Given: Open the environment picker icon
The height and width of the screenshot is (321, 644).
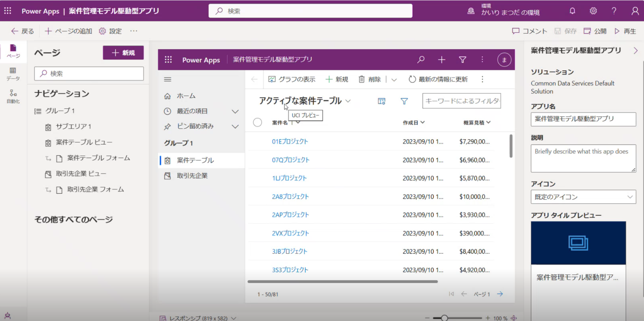Looking at the screenshot, I should tap(471, 11).
